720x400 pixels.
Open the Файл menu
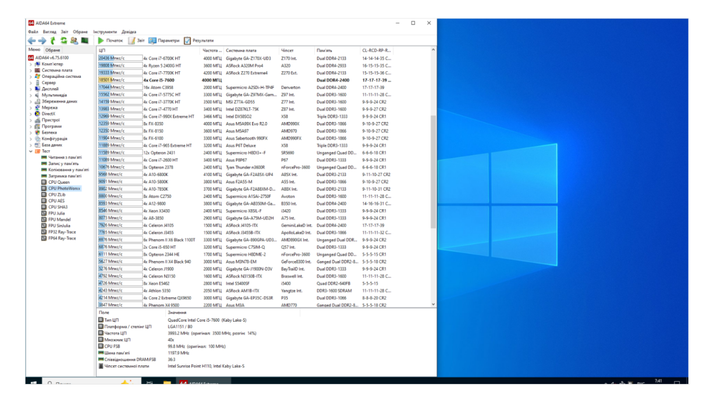pyautogui.click(x=33, y=32)
